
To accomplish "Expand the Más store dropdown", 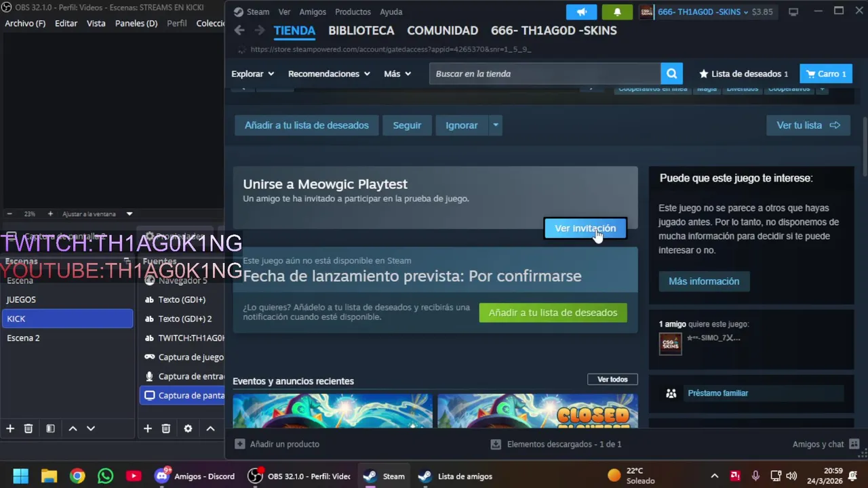I will pos(397,74).
